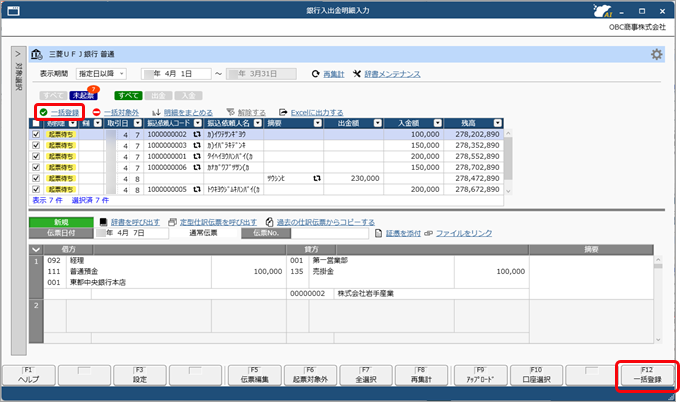Screen dimensions: 680x402
Task: Open the settings gear in account header
Action: click(x=657, y=54)
